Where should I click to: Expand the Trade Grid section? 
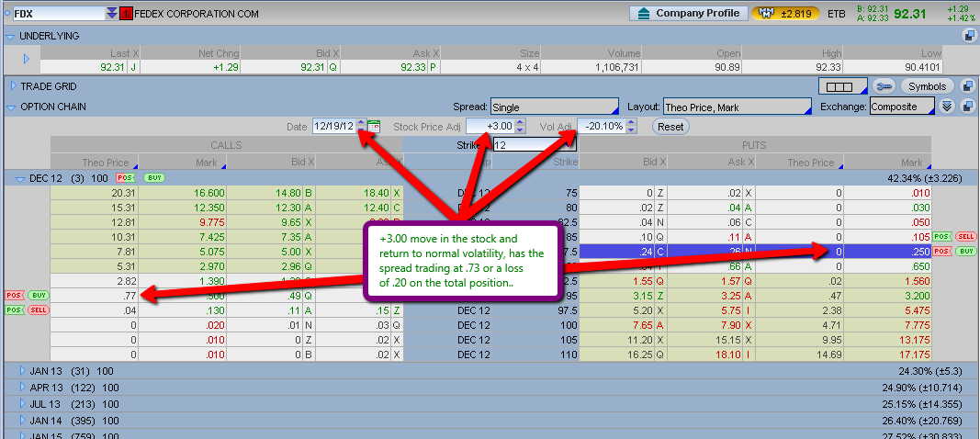(x=13, y=86)
